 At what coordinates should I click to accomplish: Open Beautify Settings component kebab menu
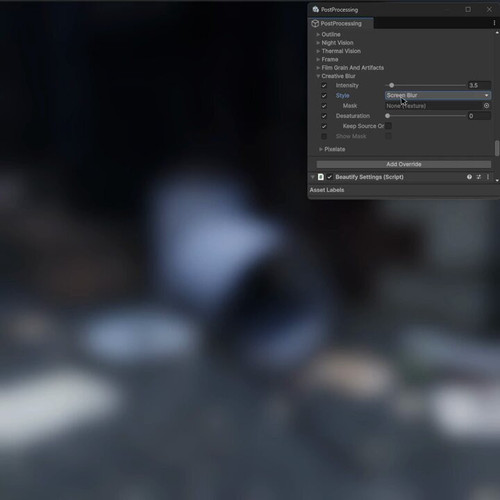pyautogui.click(x=488, y=177)
